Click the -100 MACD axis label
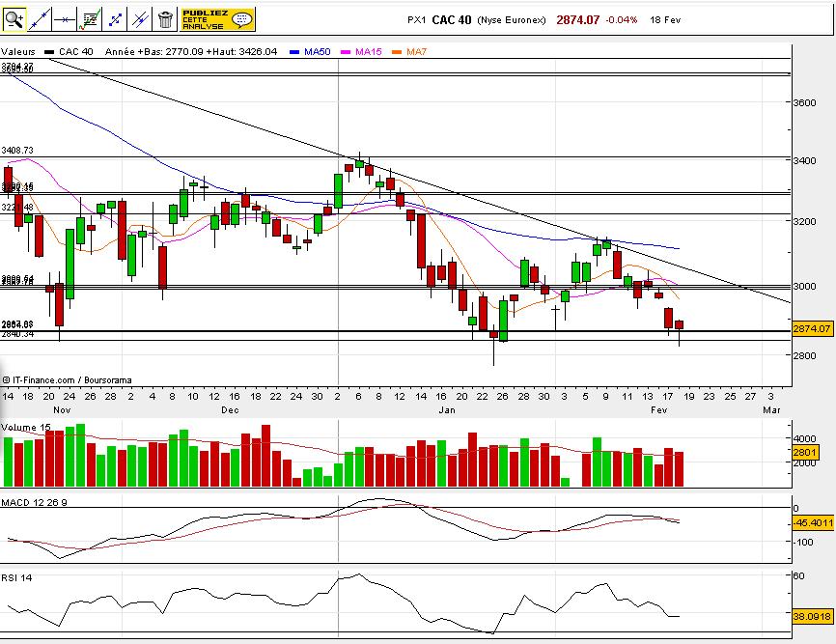The height and width of the screenshot is (644, 836). click(803, 543)
